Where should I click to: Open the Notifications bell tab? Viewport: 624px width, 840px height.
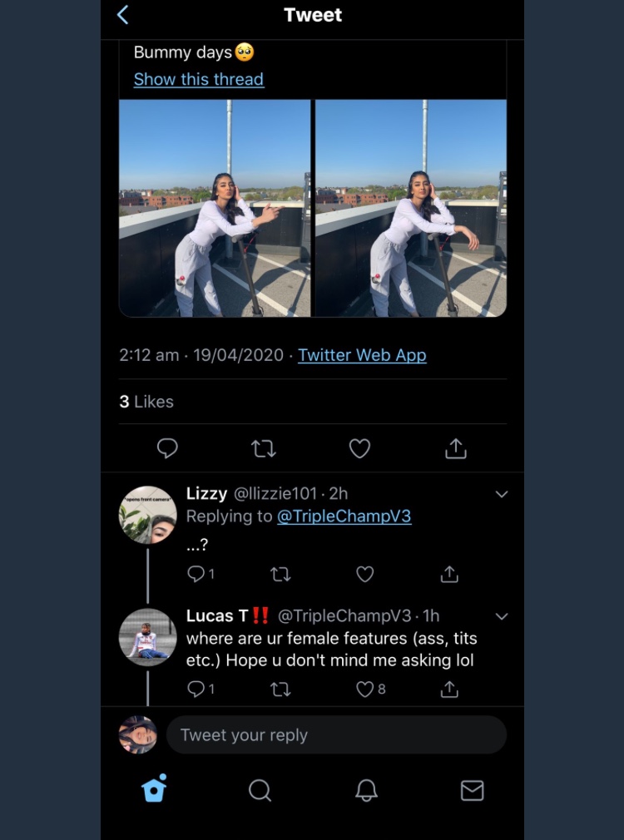[x=366, y=789]
